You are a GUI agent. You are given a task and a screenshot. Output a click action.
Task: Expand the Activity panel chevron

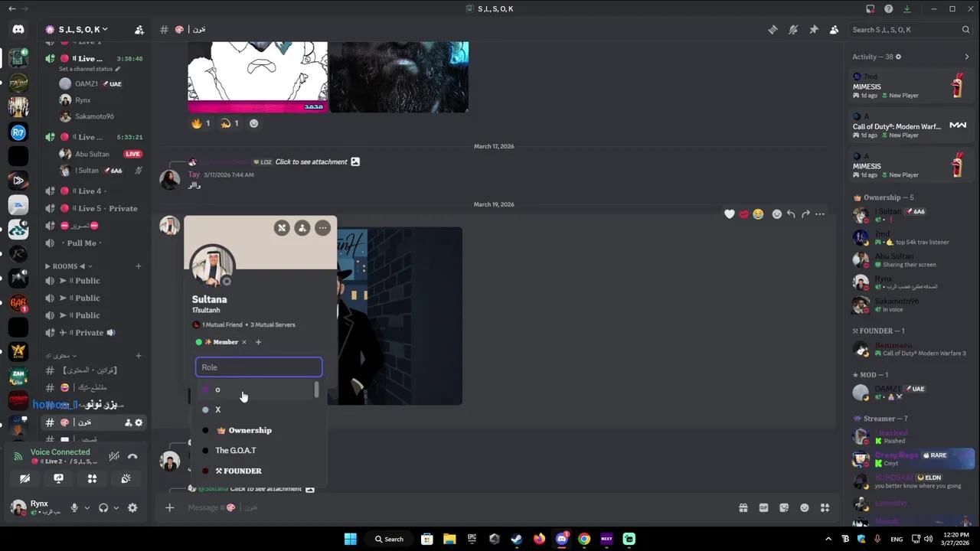(966, 57)
